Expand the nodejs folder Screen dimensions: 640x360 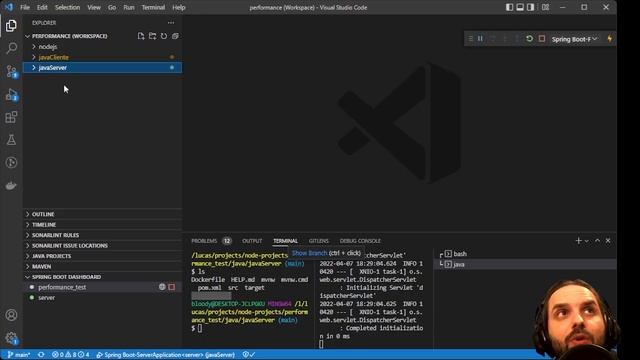[34, 47]
